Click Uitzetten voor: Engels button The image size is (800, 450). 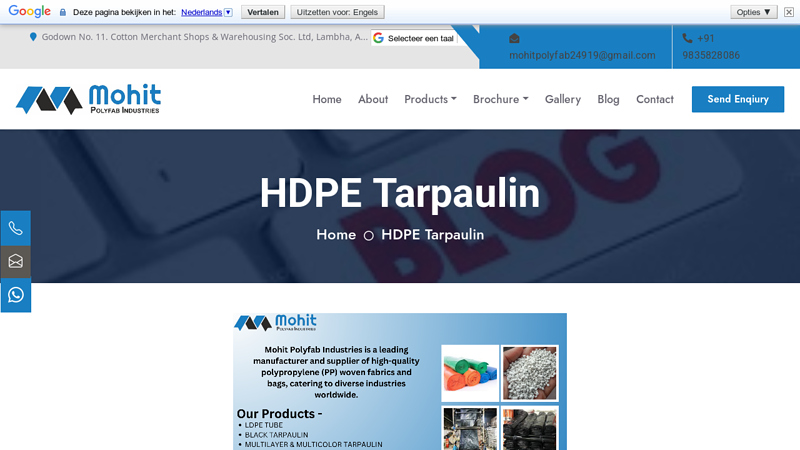337,12
